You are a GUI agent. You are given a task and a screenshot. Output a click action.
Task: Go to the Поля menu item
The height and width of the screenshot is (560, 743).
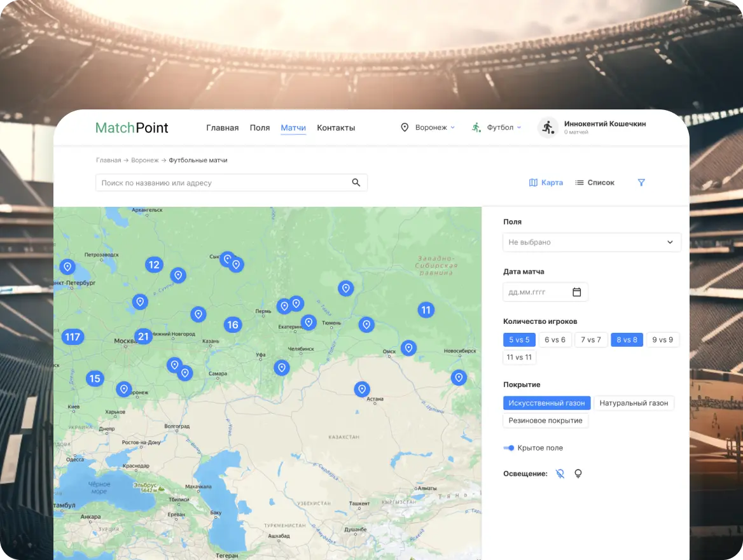260,128
